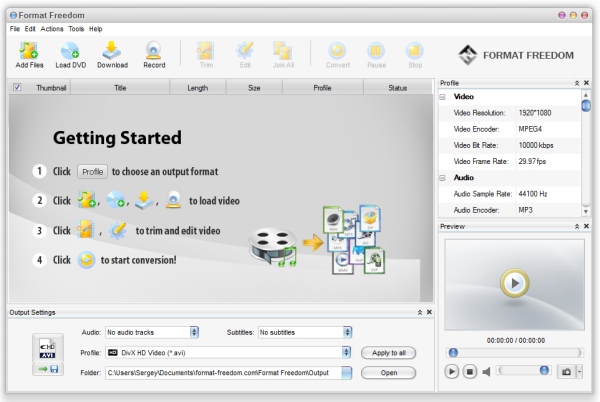Viewport: 600px width, 402px height.
Task: Click the Status column header
Action: (x=398, y=88)
